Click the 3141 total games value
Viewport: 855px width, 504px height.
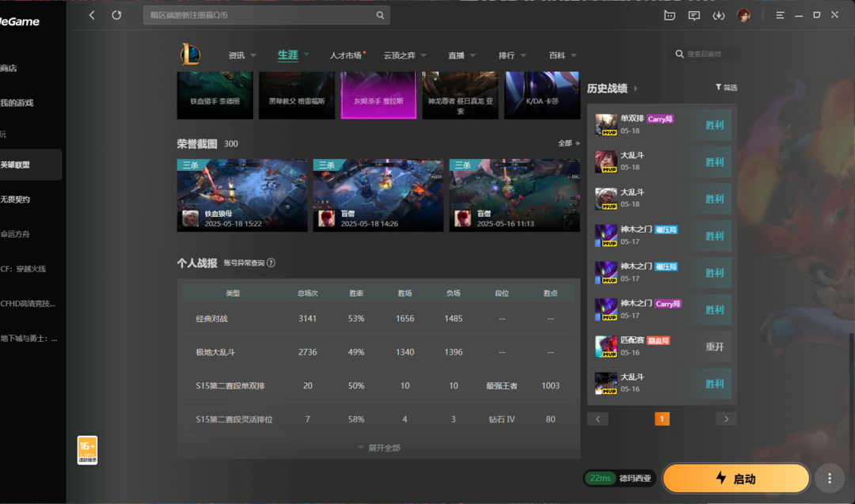(x=307, y=319)
